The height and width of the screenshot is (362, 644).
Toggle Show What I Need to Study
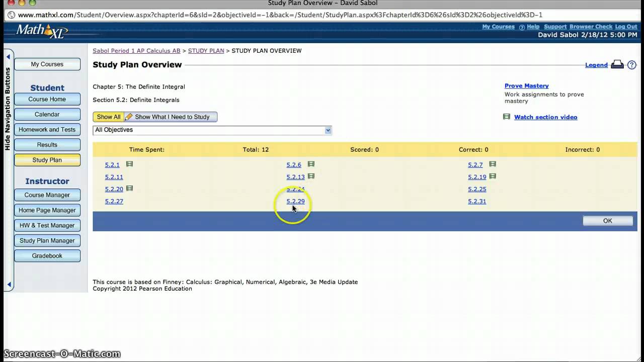tap(171, 117)
